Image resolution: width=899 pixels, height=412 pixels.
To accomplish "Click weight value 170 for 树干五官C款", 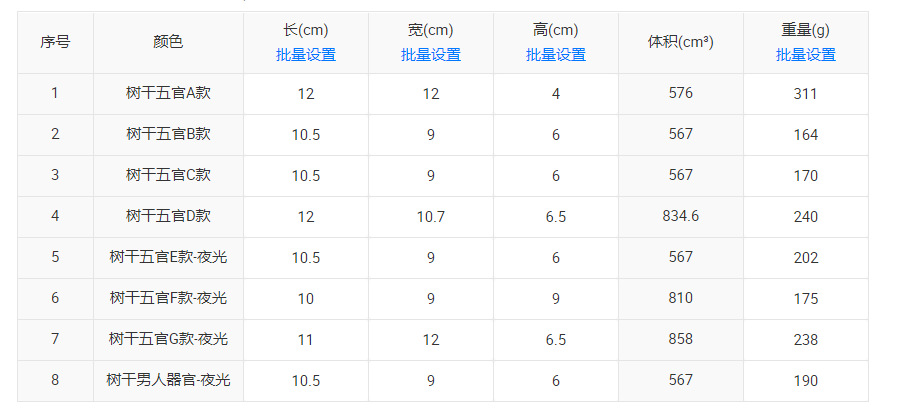I will click(805, 176).
